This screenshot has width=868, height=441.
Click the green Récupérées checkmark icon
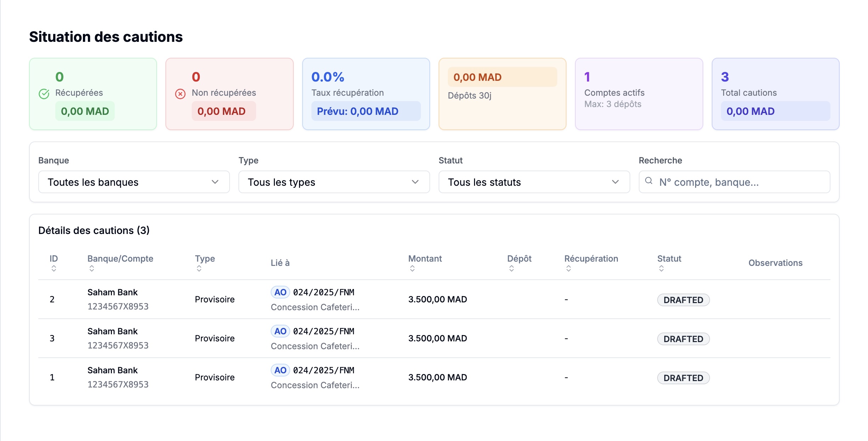(x=44, y=94)
